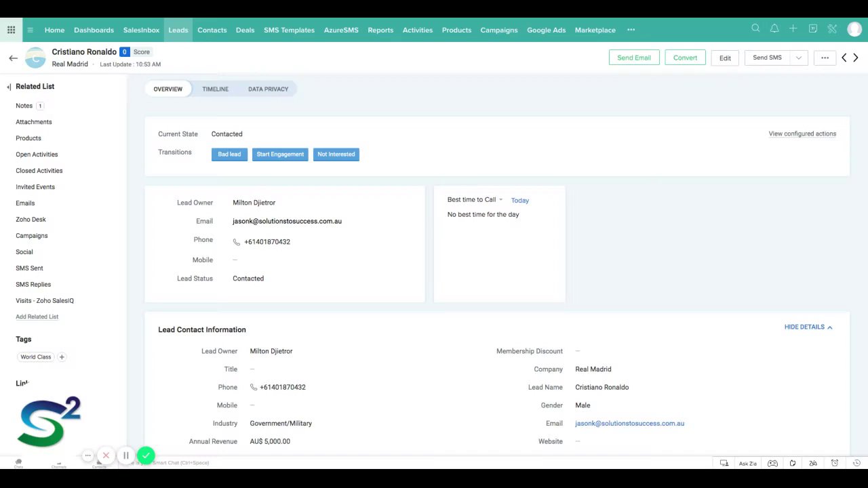This screenshot has width=868, height=488.
Task: Open the more actions ellipsis button
Action: coord(825,58)
